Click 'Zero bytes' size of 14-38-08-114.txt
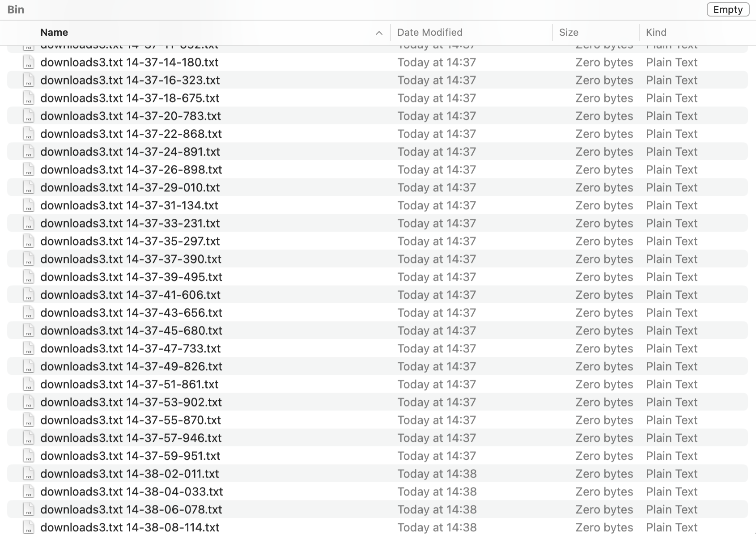 604,527
